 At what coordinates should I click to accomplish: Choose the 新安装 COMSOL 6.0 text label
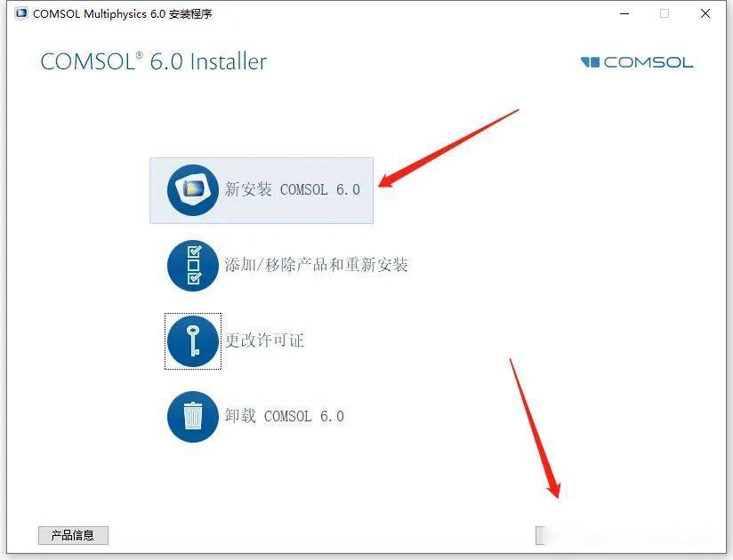[x=292, y=189]
